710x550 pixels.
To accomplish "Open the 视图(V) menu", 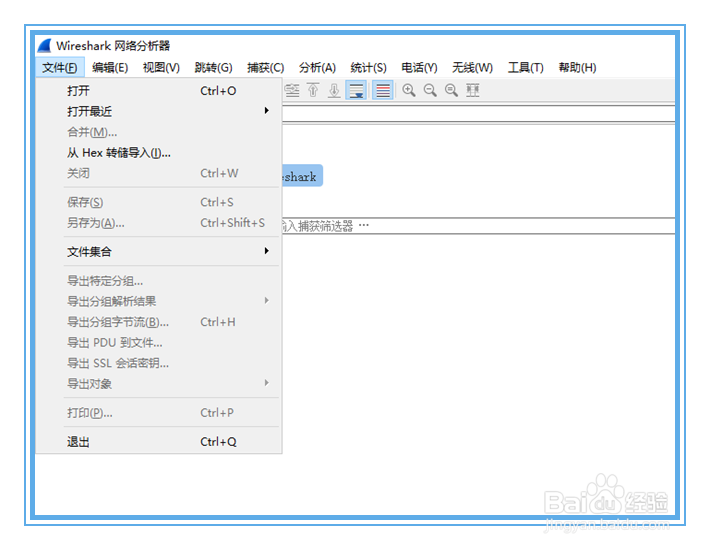I will pos(161,67).
